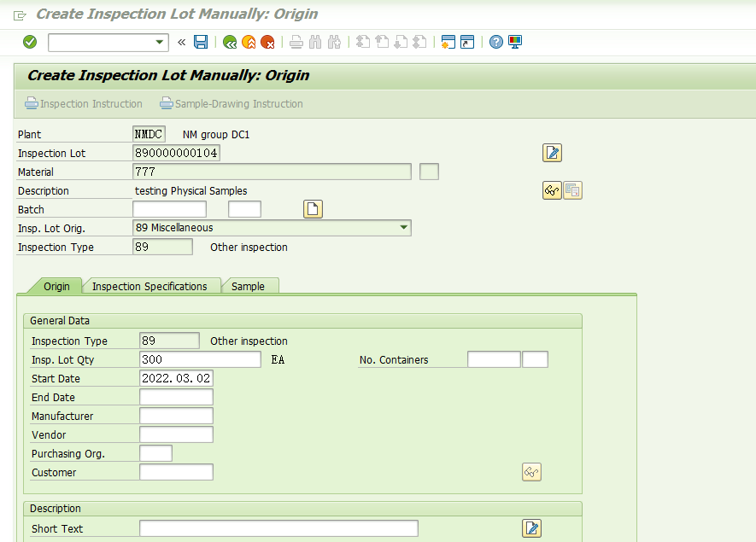Click the long text editor icon by Short Text
The width and height of the screenshot is (756, 542).
tap(532, 528)
